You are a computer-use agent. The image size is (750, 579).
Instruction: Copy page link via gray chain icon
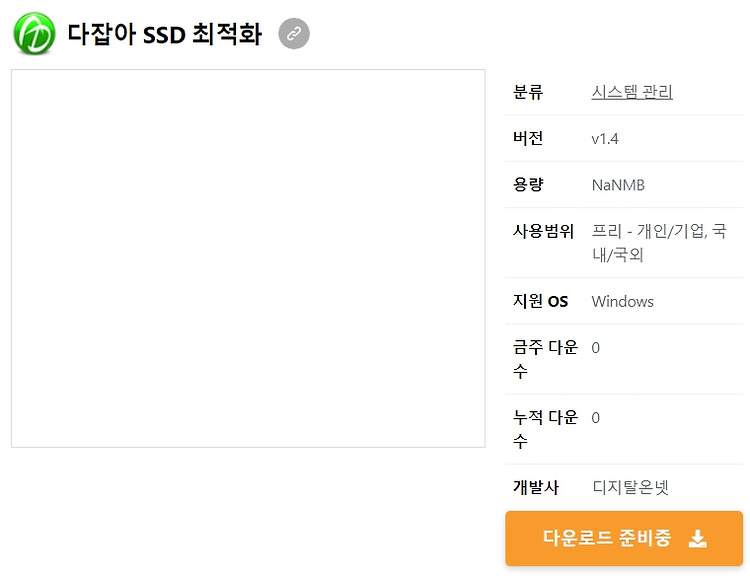point(294,33)
